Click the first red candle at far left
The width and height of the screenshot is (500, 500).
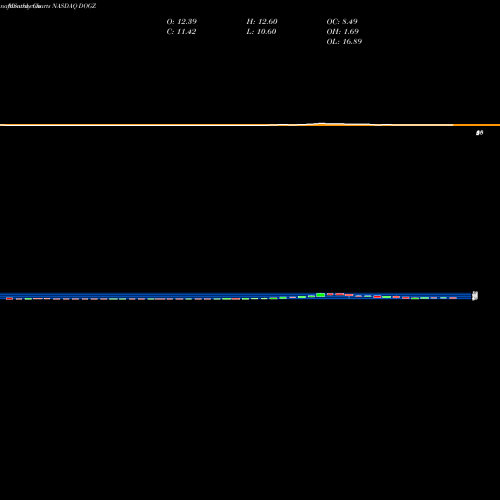click(9, 298)
